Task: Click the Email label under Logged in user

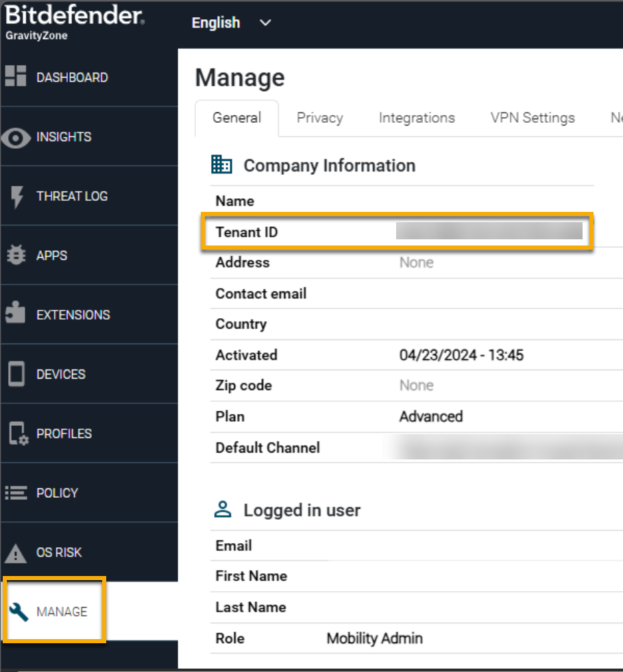Action: point(234,546)
